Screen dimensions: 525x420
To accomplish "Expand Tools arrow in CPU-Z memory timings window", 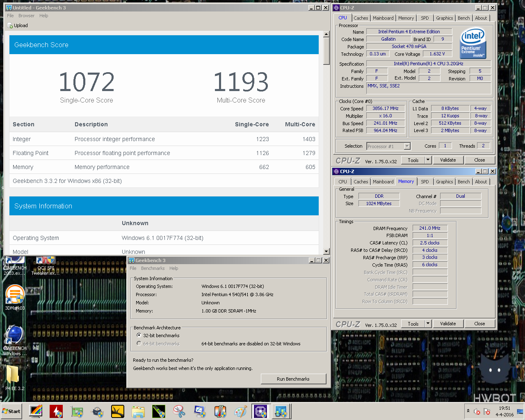I will (428, 324).
